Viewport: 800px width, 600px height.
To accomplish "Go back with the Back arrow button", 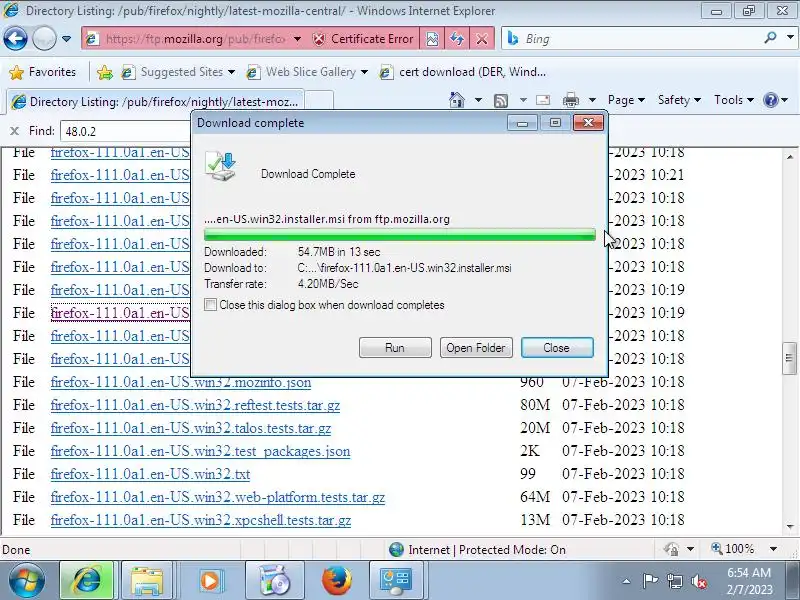I will [x=15, y=38].
